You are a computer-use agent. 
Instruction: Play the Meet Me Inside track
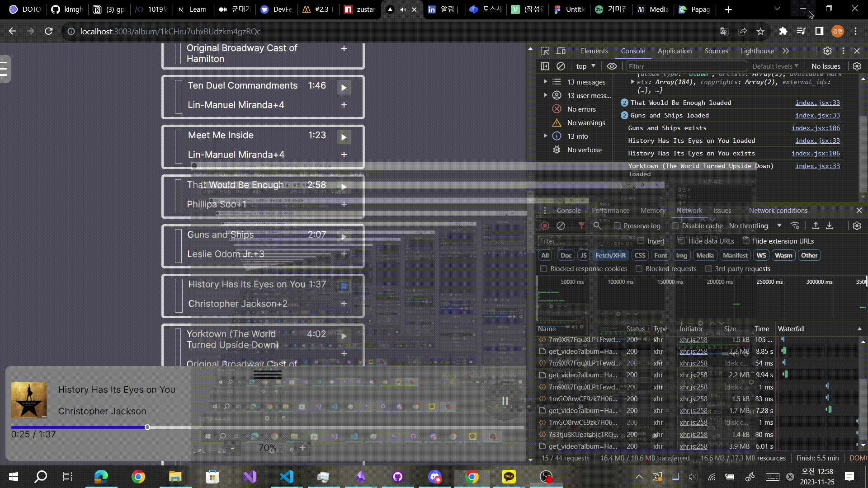(x=344, y=137)
